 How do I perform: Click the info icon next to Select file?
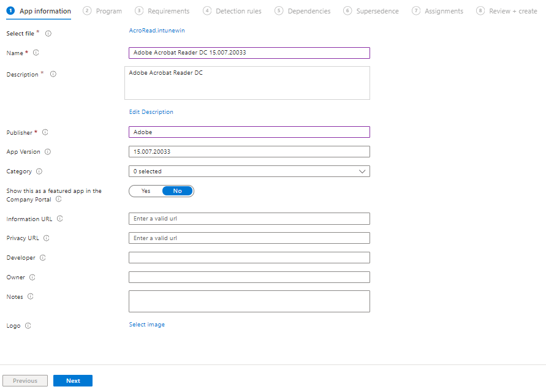click(x=48, y=34)
